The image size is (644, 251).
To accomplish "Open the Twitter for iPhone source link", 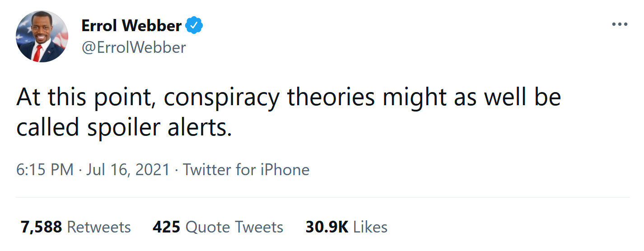I will [x=246, y=170].
